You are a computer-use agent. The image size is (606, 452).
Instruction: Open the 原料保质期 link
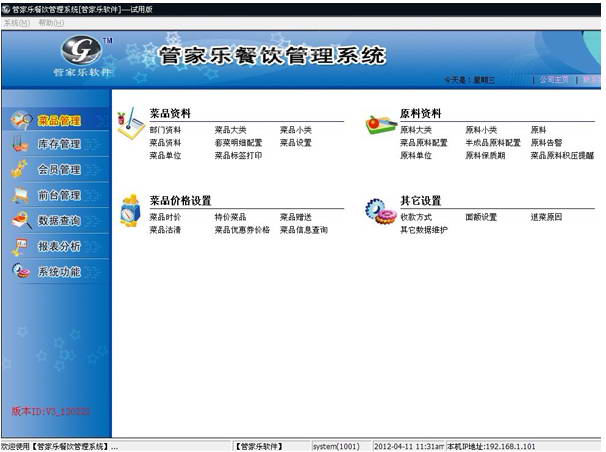485,155
